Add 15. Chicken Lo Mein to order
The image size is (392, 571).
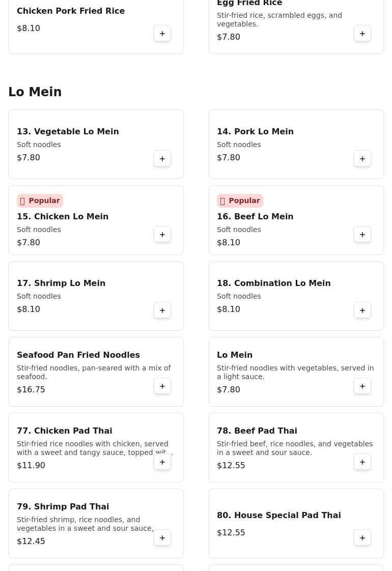point(162,235)
